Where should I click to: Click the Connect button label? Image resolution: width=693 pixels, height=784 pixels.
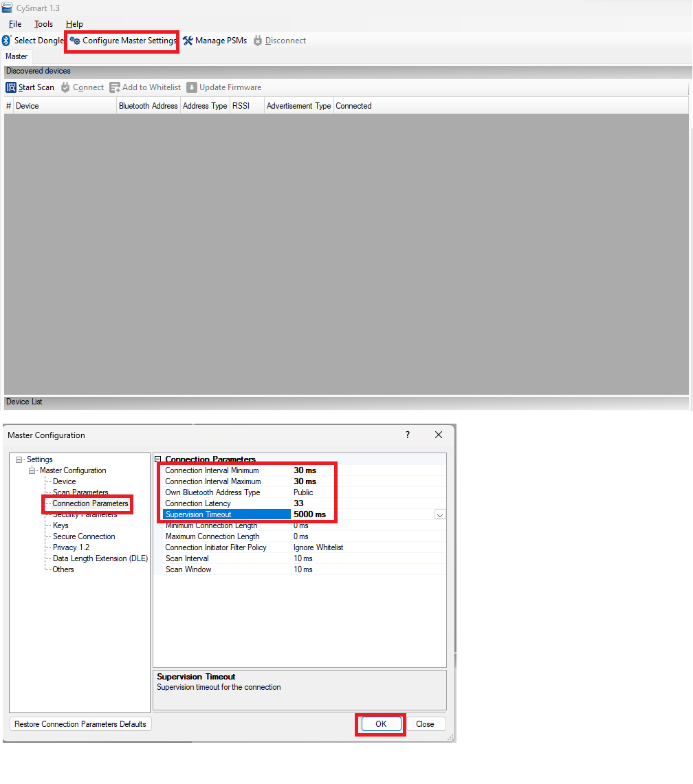pos(89,87)
